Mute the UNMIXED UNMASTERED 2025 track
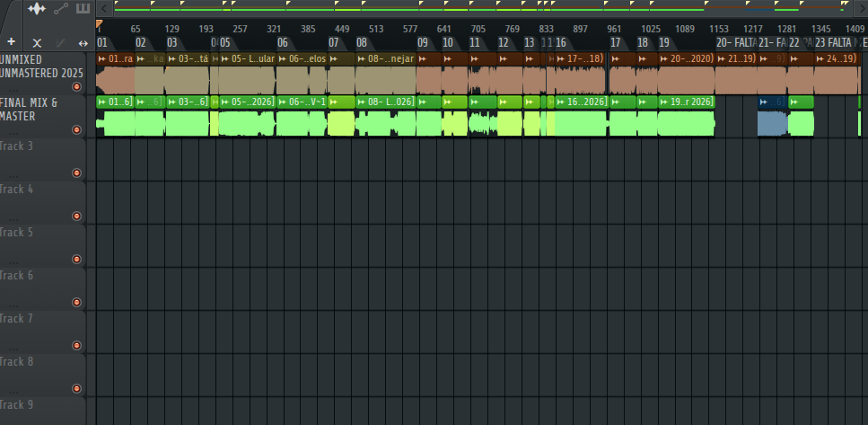Screen dimensions: 868x425 pyautogui.click(x=77, y=86)
